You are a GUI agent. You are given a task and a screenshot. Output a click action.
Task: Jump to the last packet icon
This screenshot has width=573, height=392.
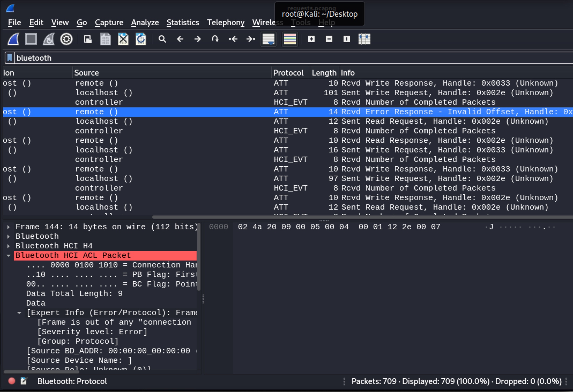(251, 39)
